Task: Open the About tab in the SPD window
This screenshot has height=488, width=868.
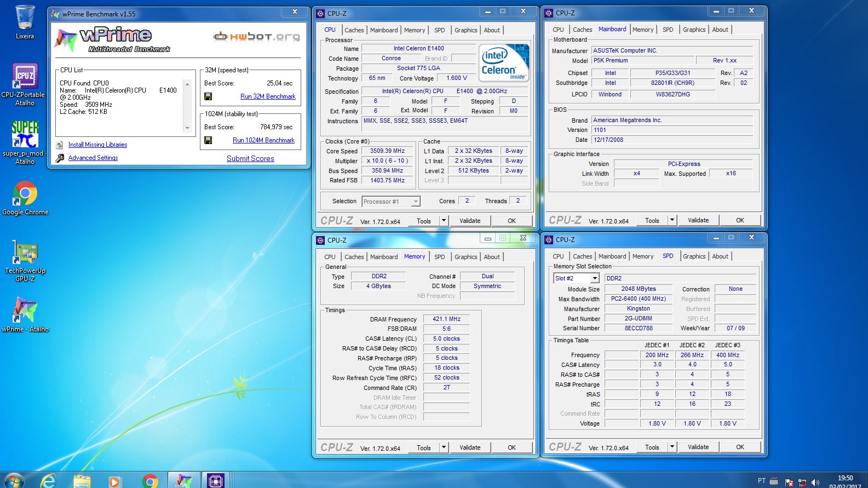Action: tap(720, 256)
